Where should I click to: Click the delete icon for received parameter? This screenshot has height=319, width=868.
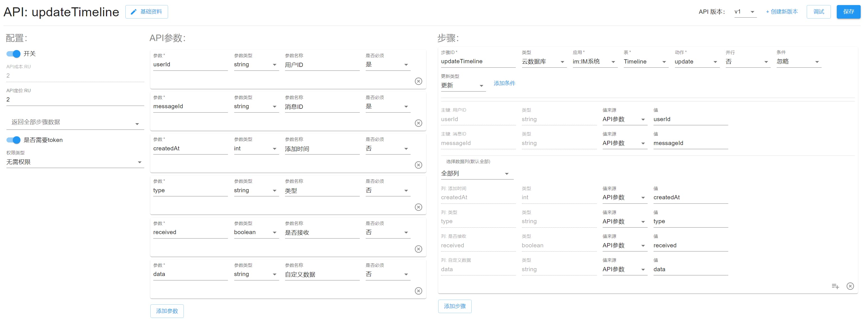pyautogui.click(x=419, y=250)
